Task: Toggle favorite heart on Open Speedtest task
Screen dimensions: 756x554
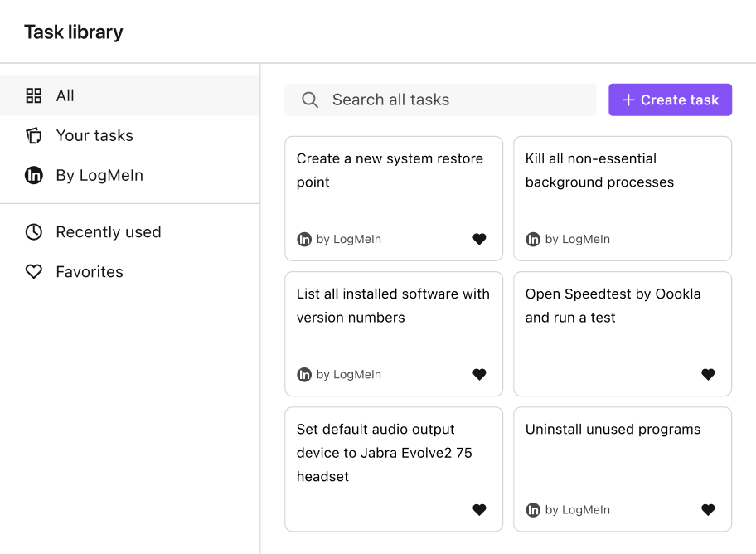Action: pos(708,375)
